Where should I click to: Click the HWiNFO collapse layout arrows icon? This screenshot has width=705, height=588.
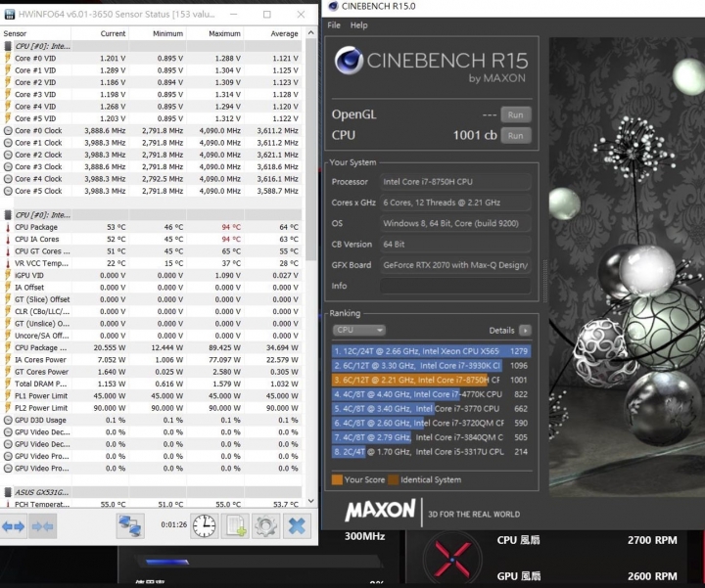coord(43,526)
